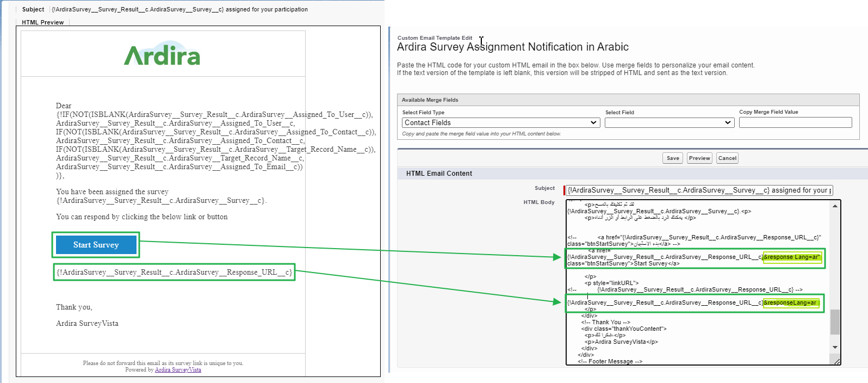The height and width of the screenshot is (383, 868).
Task: Click the Preview button
Action: 699,158
